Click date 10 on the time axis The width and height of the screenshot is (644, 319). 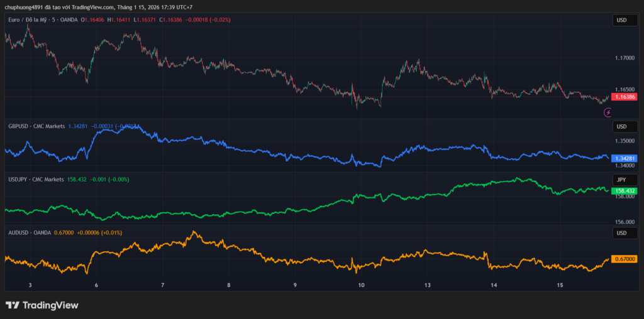[361, 285]
